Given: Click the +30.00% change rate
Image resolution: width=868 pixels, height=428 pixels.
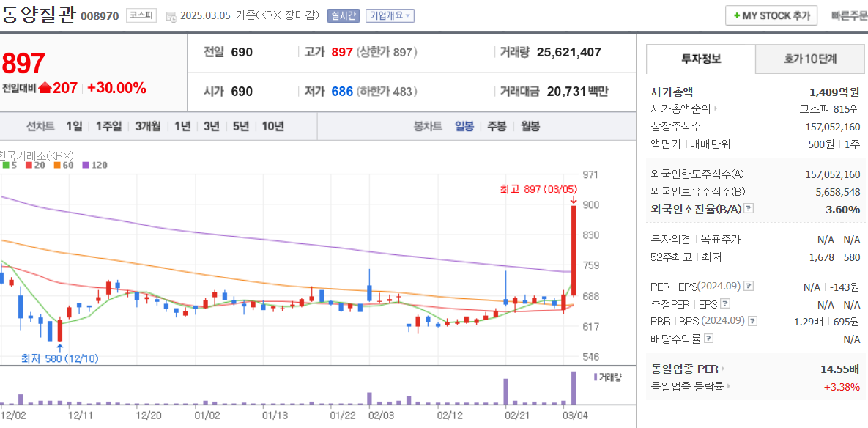Looking at the screenshot, I should pyautogui.click(x=116, y=87).
